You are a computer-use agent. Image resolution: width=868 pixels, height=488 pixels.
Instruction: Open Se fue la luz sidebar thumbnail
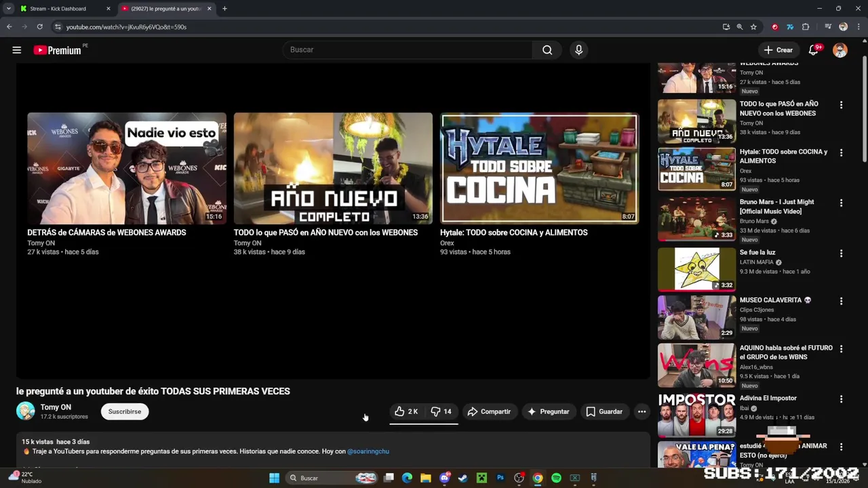pos(696,269)
